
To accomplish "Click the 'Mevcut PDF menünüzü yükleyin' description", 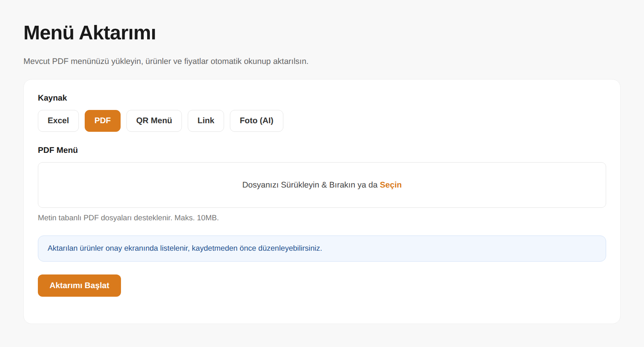I will (166, 61).
